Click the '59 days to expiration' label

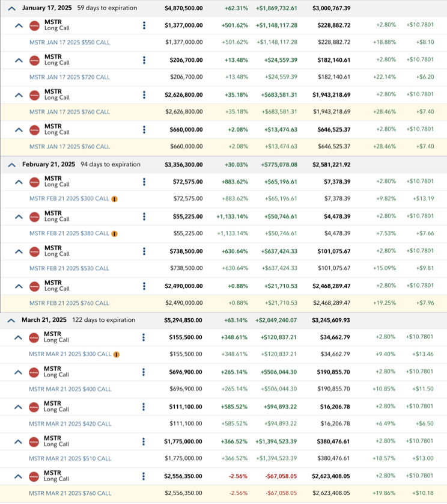coord(107,8)
